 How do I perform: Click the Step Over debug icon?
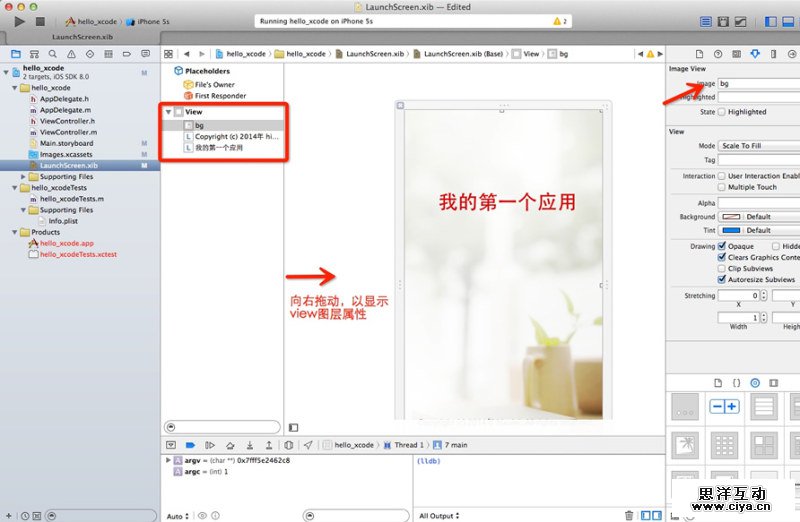230,445
